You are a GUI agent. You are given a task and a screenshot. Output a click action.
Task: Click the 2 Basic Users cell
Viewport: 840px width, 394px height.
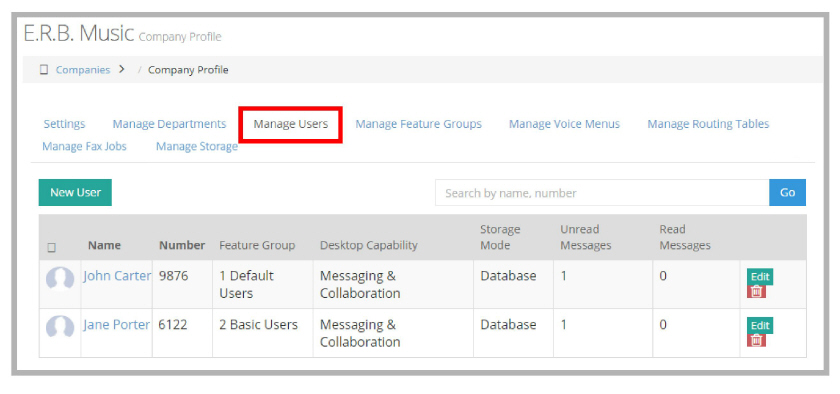click(258, 324)
